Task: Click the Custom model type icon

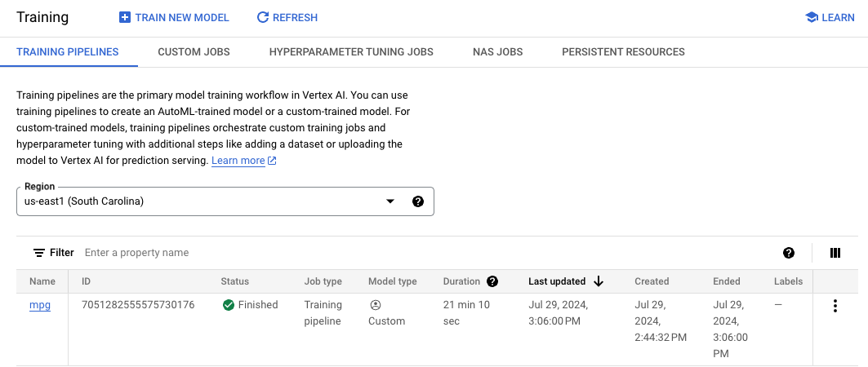Action: point(376,305)
